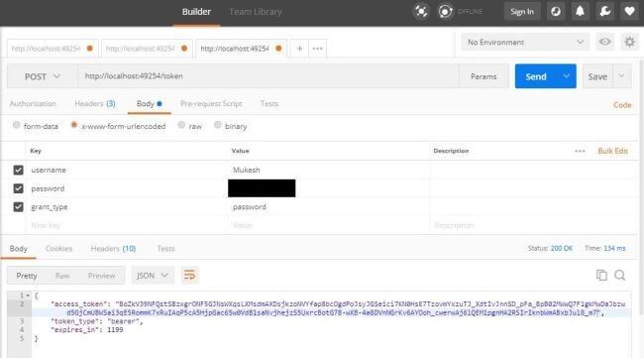The height and width of the screenshot is (358, 644).
Task: Toggle the wrap lines icon in response
Action: coord(189,275)
